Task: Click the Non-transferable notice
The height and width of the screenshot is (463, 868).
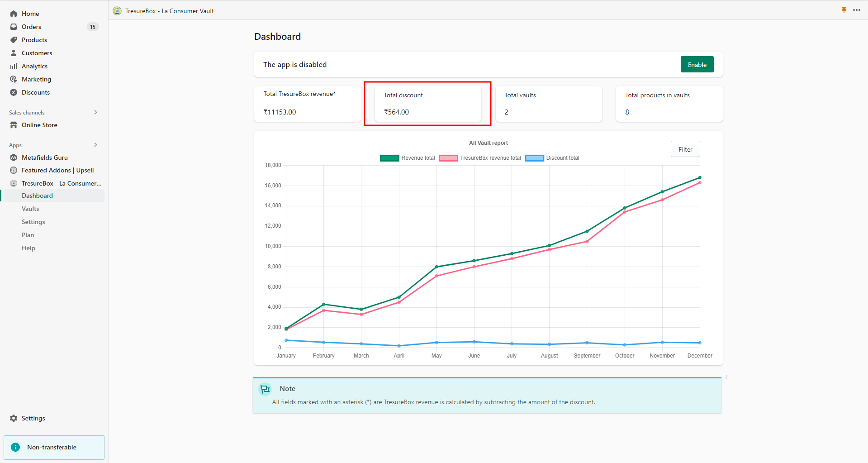Action: pos(54,448)
